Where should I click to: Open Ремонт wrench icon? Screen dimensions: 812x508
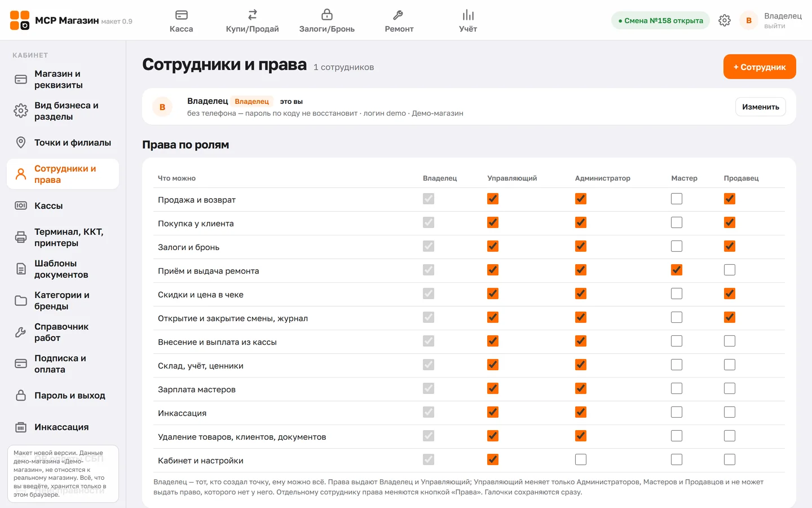(398, 15)
